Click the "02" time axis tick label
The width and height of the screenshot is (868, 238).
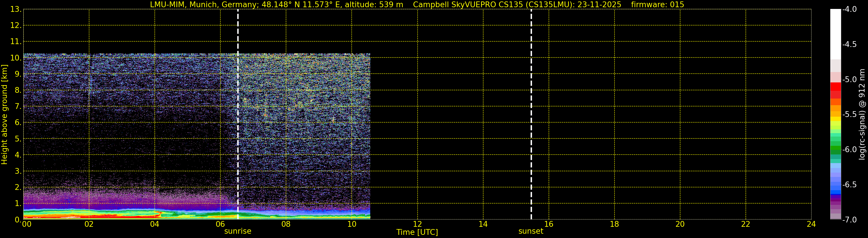pos(89,224)
